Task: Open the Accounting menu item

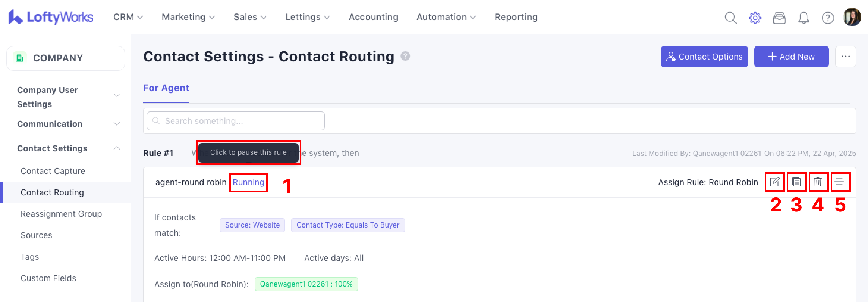Action: point(373,17)
